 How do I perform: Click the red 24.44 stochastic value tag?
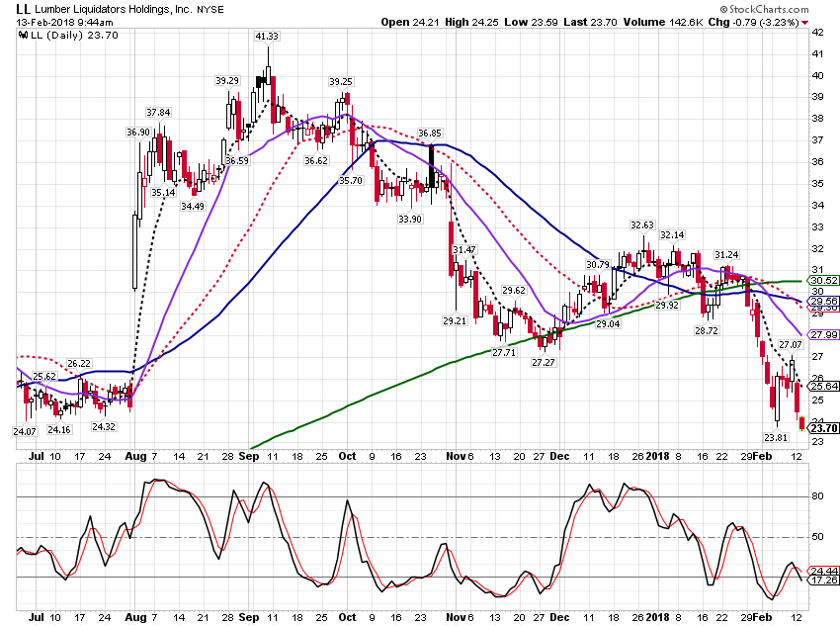pos(824,571)
